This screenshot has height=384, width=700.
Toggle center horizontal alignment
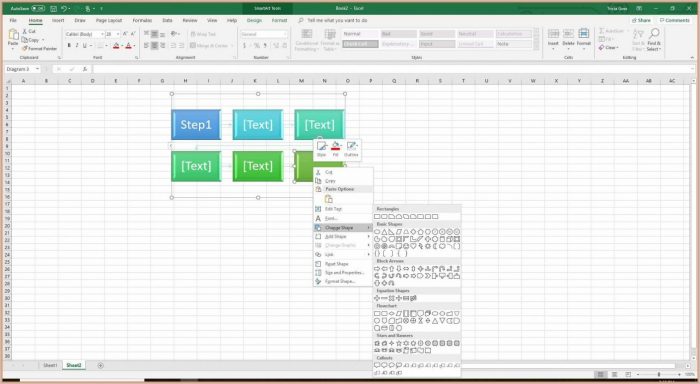(154, 46)
